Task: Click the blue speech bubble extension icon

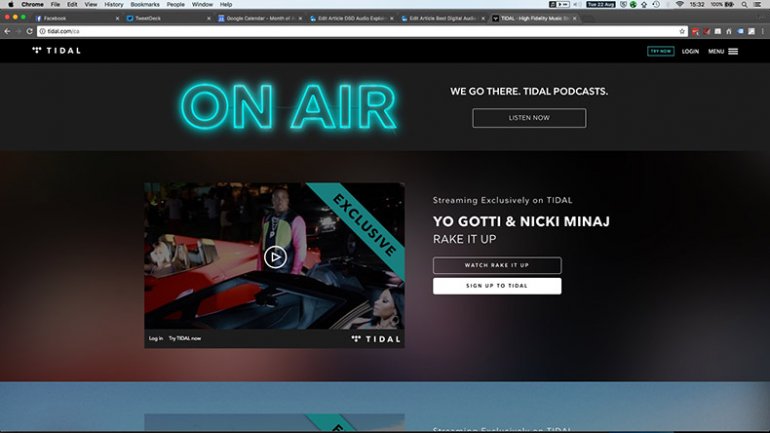Action: [741, 31]
